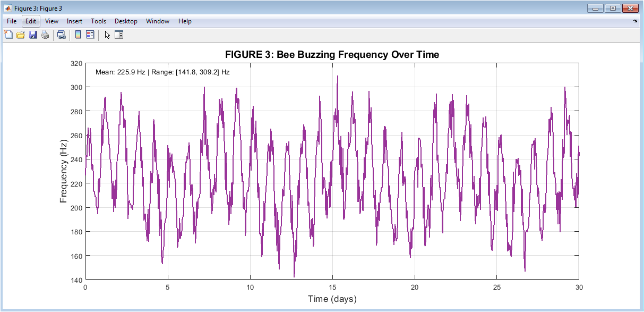Screen dimensions: 644x312
Task: Save the figure with the floppy disk icon
Action: click(33, 35)
